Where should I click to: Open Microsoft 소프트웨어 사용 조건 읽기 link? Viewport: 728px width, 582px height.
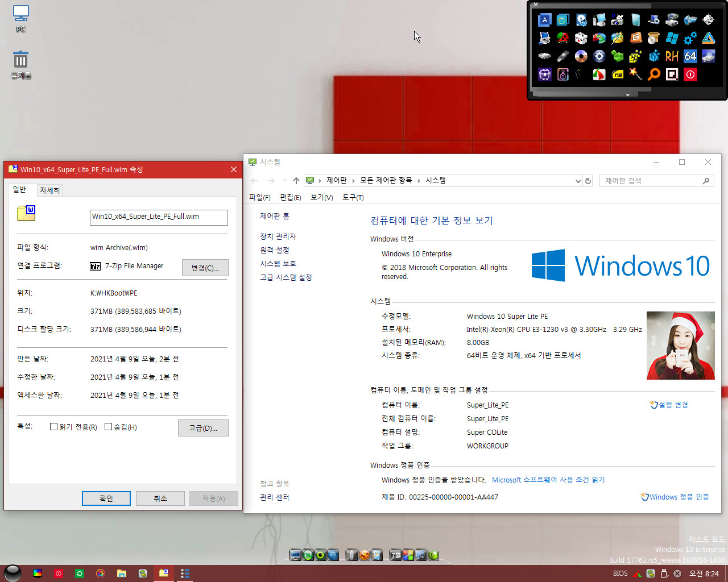[x=548, y=480]
